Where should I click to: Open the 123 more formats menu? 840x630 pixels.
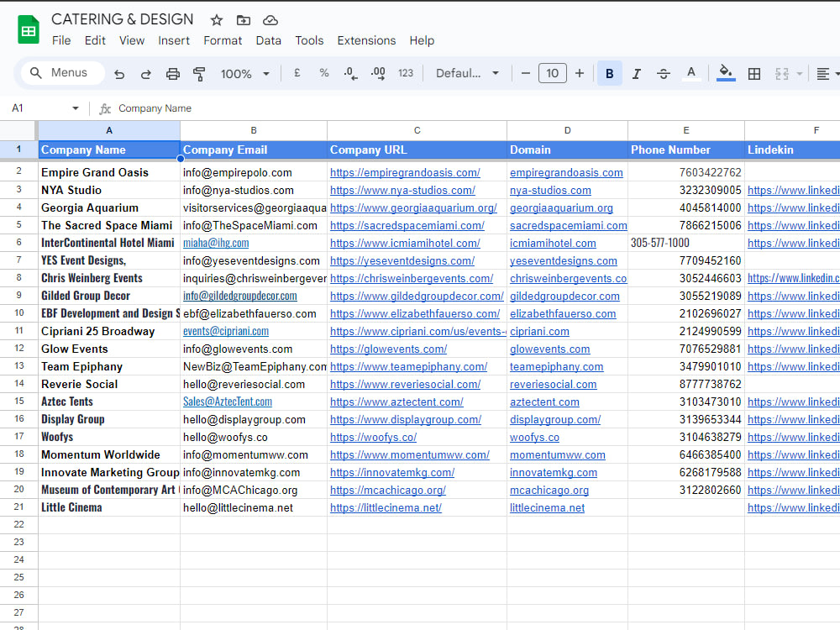tap(406, 73)
